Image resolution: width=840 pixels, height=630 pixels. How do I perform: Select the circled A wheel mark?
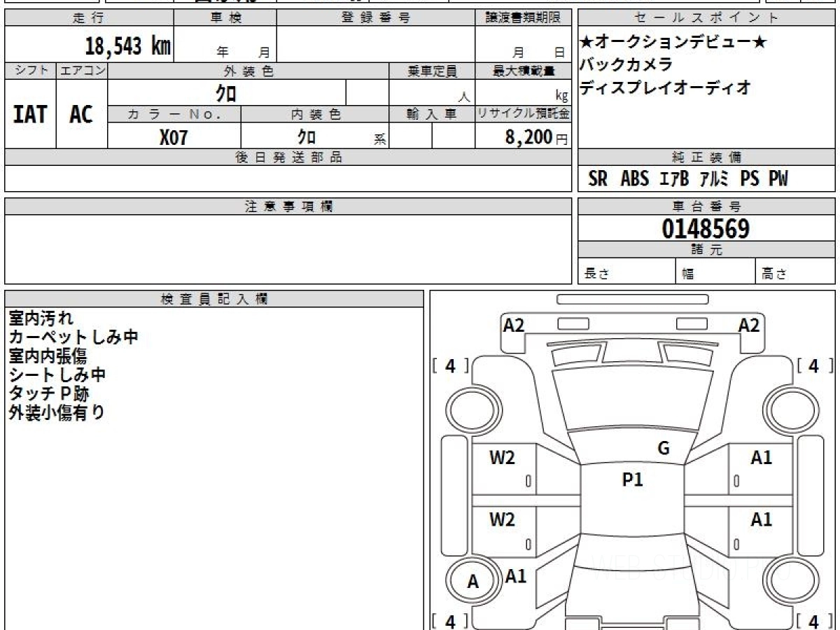(473, 581)
